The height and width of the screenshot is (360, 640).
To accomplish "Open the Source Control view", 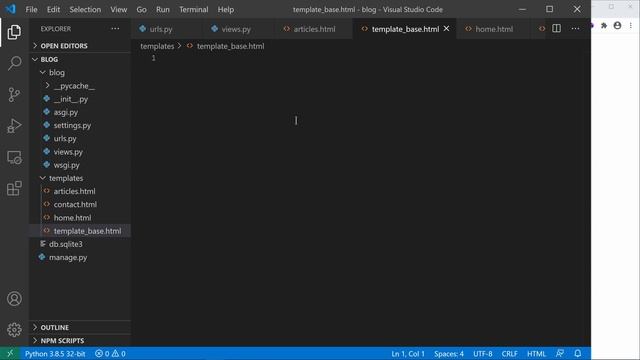I will pos(14,95).
